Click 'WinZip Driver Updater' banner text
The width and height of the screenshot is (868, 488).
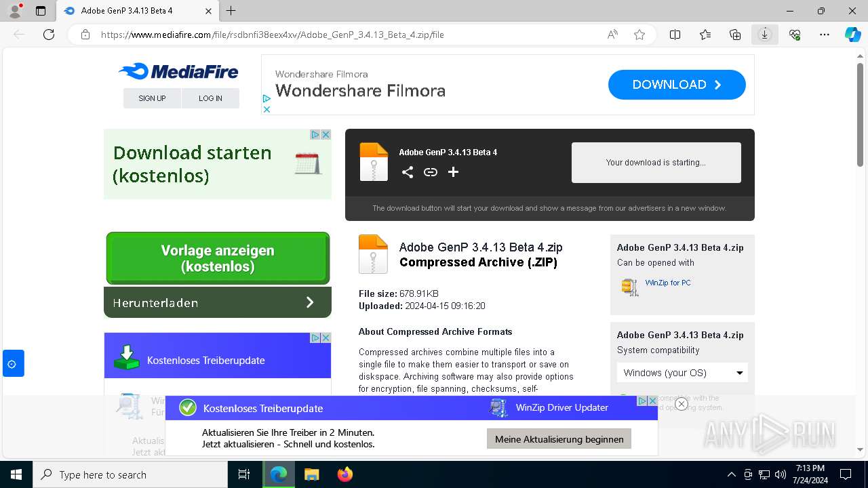562,407
